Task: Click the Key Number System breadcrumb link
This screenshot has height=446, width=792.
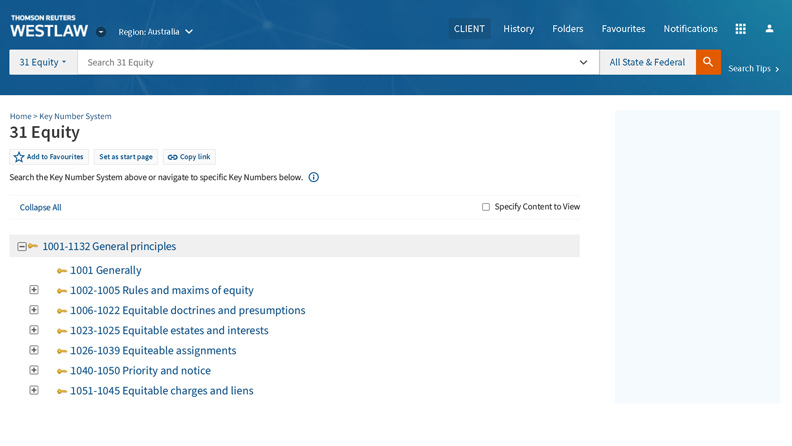Action: pyautogui.click(x=75, y=116)
